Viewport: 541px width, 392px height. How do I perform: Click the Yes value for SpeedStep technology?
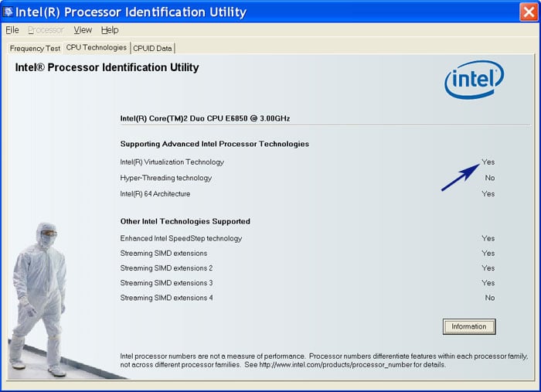(488, 238)
